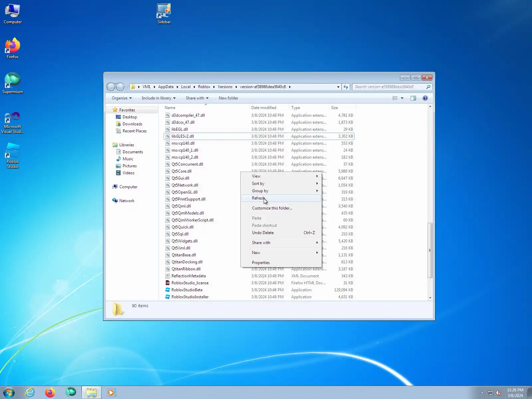
Task: Sort files by the Size column
Action: pyautogui.click(x=342, y=108)
